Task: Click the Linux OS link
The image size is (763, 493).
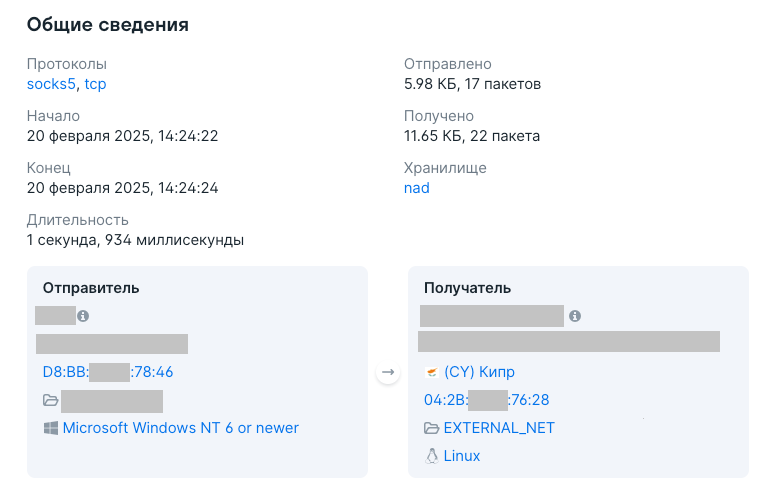Action: [x=462, y=456]
